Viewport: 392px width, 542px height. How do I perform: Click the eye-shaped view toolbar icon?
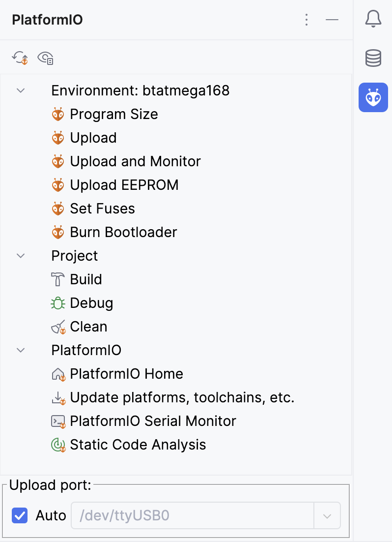pyautogui.click(x=45, y=58)
